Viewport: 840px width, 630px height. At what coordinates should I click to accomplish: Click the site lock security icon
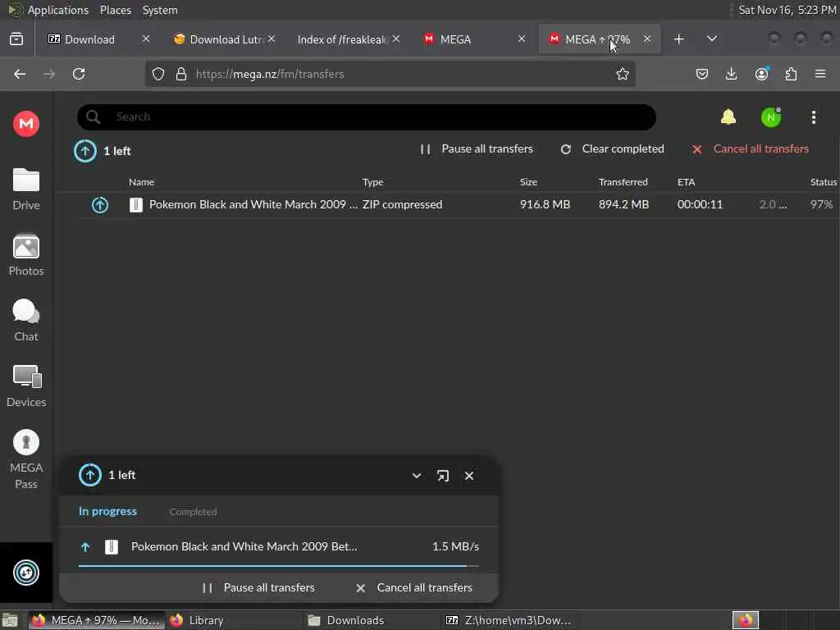(x=181, y=74)
